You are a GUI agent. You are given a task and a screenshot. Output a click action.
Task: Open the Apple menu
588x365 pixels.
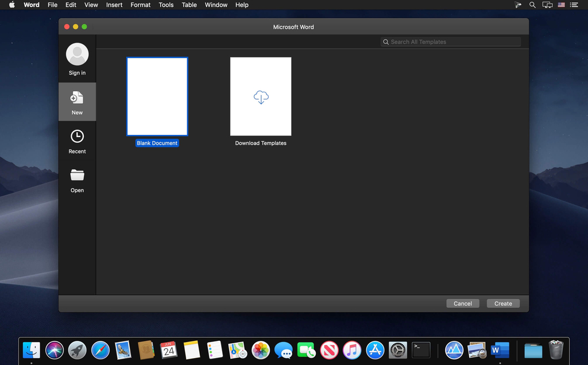pos(11,5)
